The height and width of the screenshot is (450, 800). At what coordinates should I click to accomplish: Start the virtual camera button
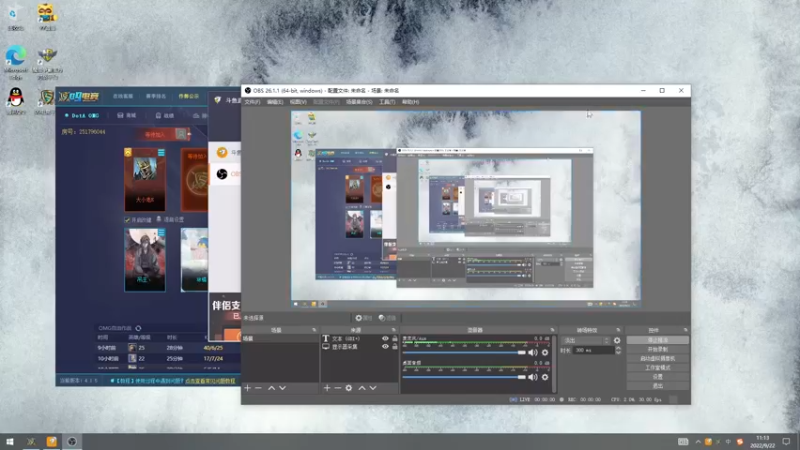658,359
